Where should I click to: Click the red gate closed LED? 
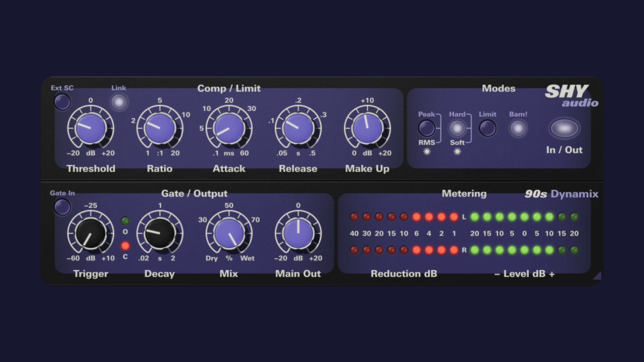(x=125, y=246)
